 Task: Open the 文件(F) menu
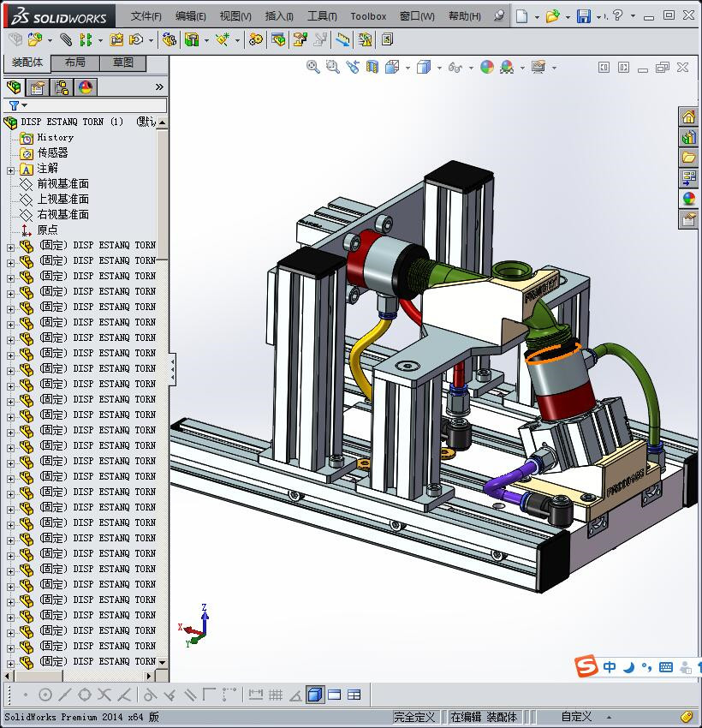click(146, 16)
